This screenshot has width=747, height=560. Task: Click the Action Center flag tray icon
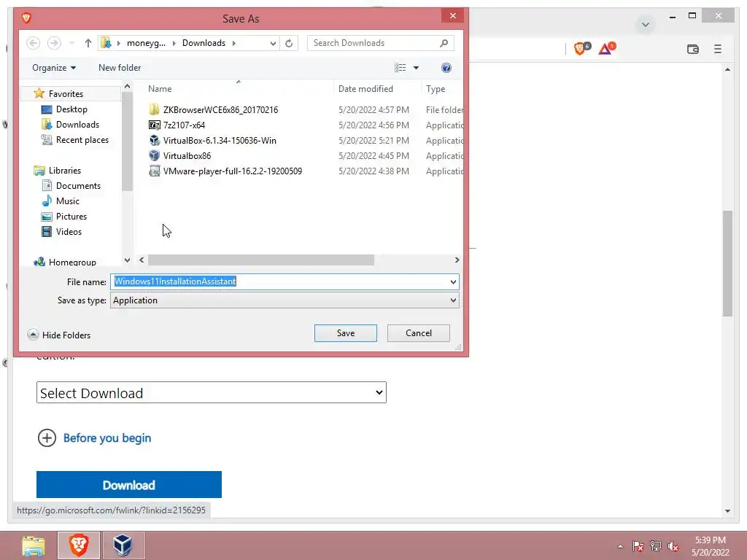pos(638,546)
